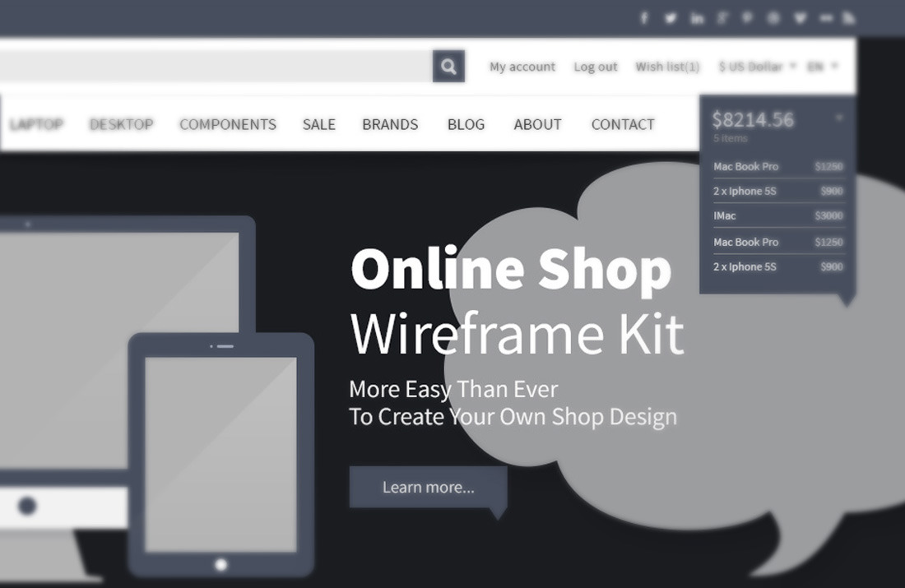Open the RSS feed icon

pyautogui.click(x=849, y=18)
